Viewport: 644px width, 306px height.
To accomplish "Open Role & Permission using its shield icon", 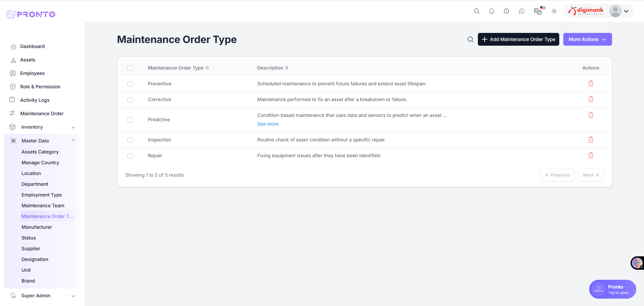I will [13, 87].
